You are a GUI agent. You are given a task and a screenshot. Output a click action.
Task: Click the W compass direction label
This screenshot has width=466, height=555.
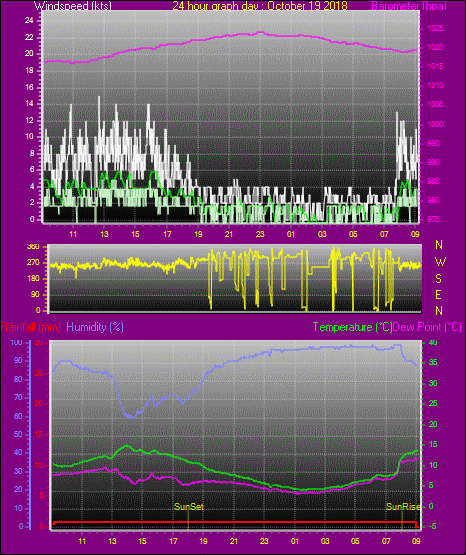(x=440, y=262)
